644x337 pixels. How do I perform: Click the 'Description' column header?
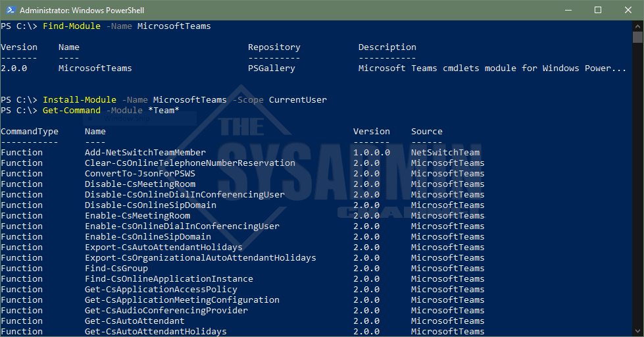[x=387, y=47]
